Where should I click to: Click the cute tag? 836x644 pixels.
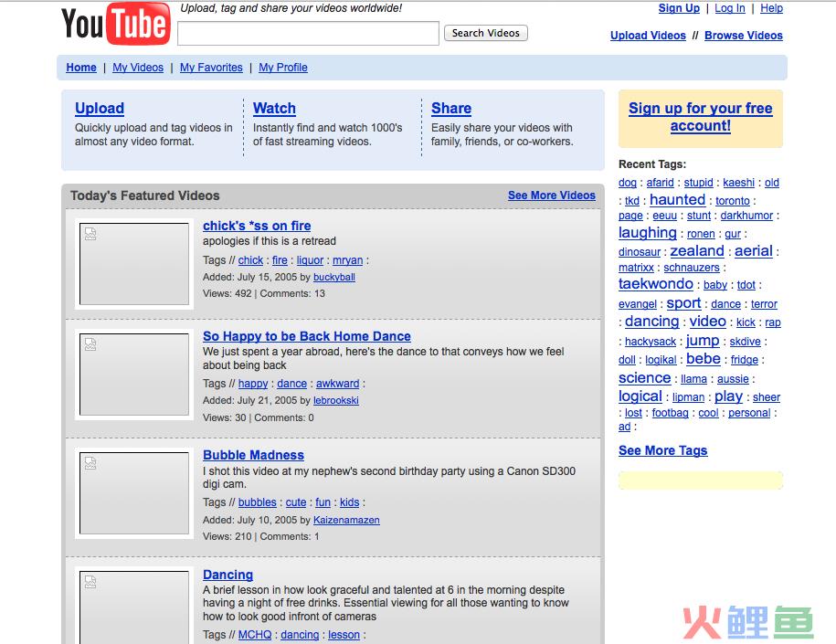296,502
